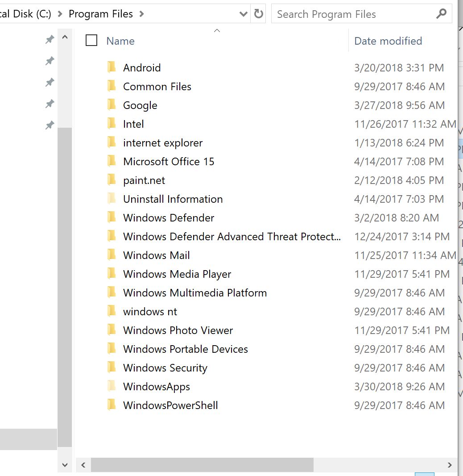The height and width of the screenshot is (476, 463).
Task: Click the 2/12/2018 4:05 PM date
Action: pyautogui.click(x=399, y=180)
